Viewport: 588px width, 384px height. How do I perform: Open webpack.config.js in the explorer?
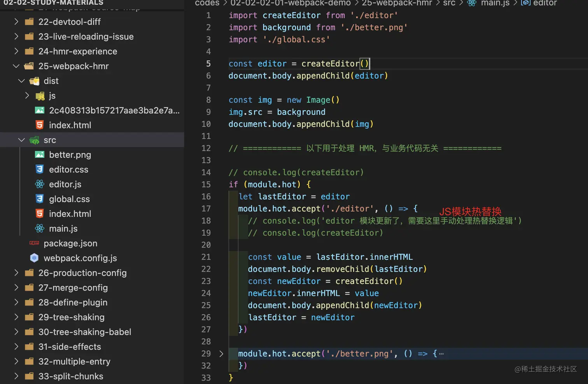click(x=80, y=258)
